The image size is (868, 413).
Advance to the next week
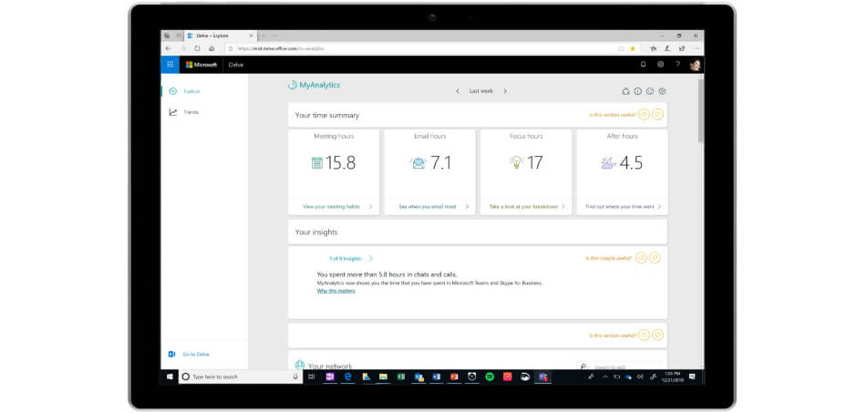505,91
